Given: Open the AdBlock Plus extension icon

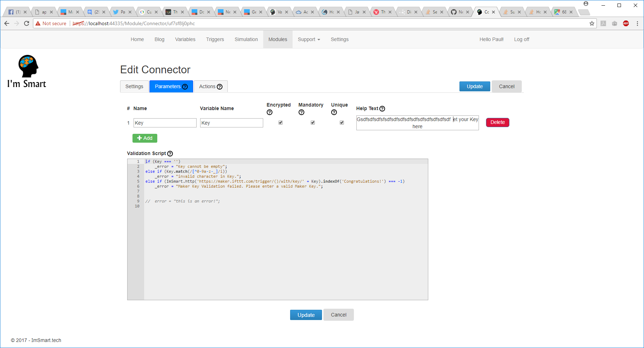Looking at the screenshot, I should pyautogui.click(x=626, y=23).
